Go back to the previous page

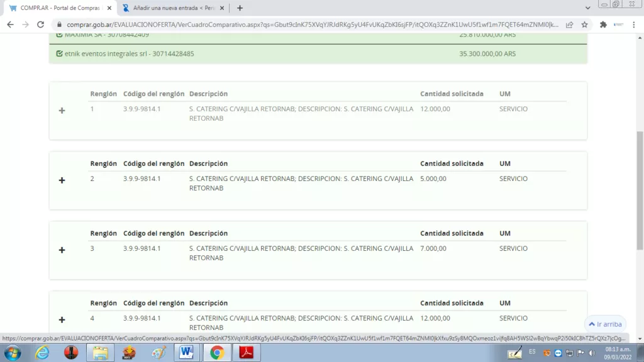tap(10, 25)
